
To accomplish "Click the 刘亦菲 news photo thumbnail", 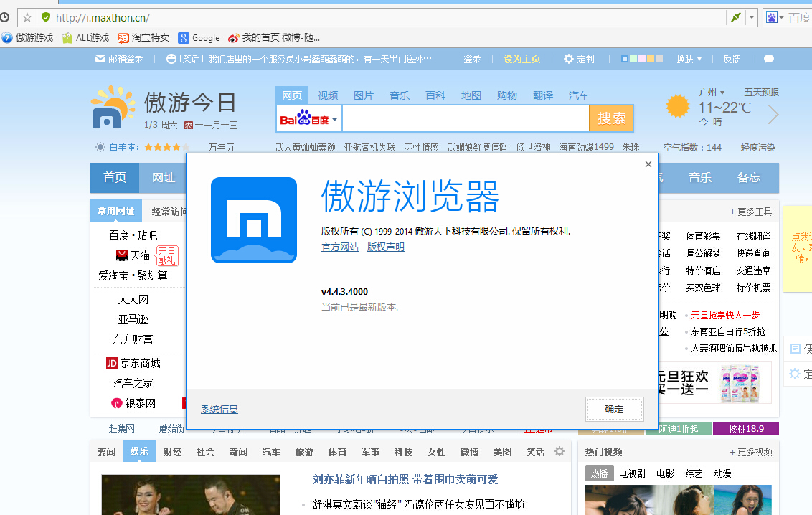I will [x=191, y=495].
